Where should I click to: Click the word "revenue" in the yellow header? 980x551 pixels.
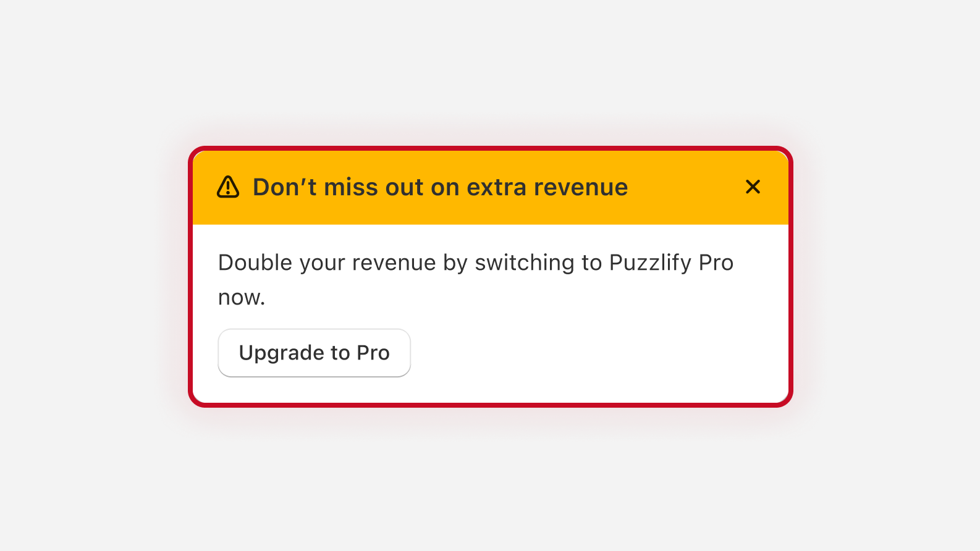(581, 187)
